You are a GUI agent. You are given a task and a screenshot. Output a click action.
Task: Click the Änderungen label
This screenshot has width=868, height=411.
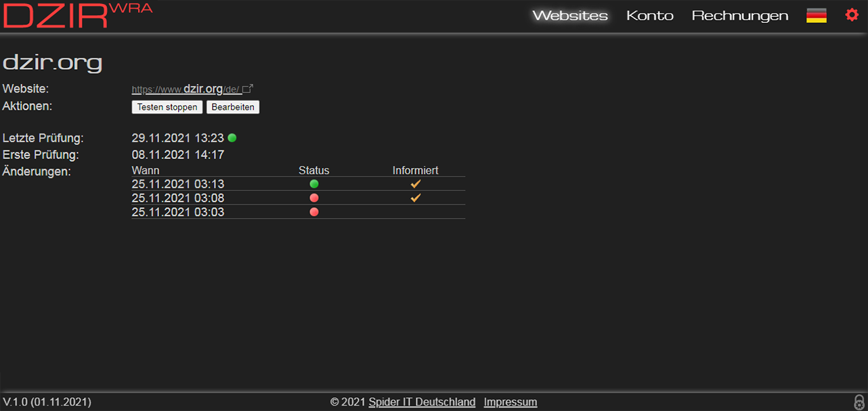point(37,172)
